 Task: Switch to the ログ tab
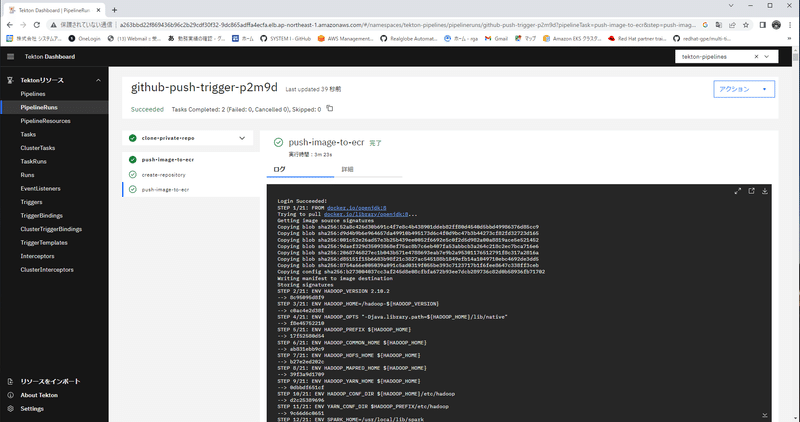(x=301, y=169)
